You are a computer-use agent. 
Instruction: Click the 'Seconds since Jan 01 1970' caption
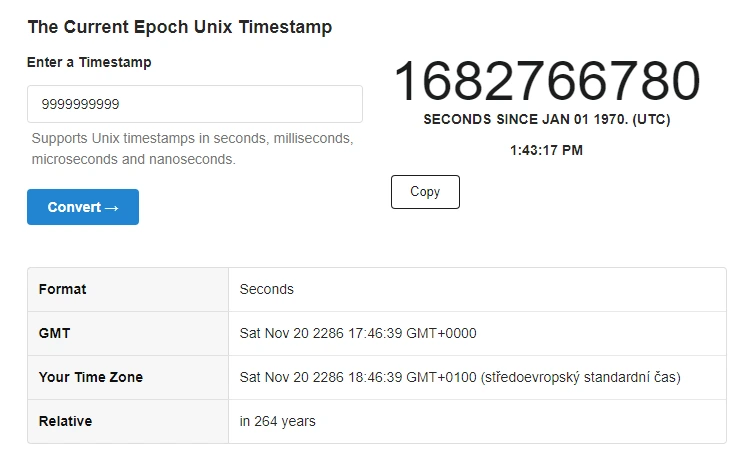click(547, 119)
